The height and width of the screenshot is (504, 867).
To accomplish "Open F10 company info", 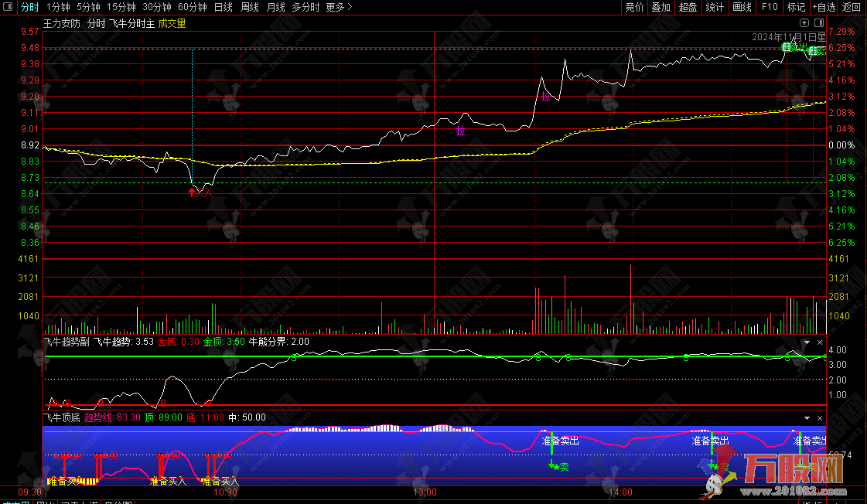I will click(x=770, y=7).
